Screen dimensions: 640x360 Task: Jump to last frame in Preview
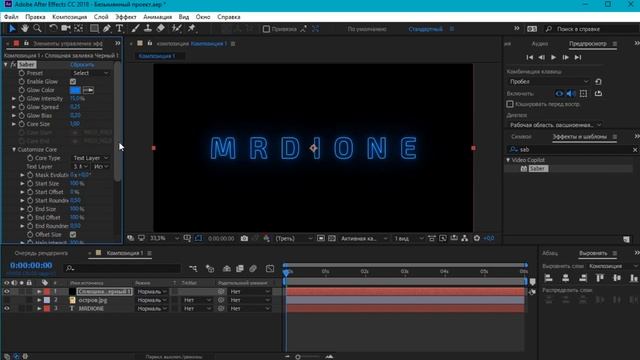578,58
